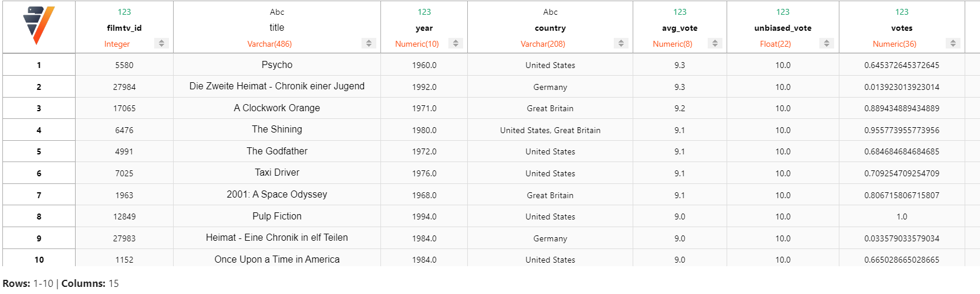Select the Pulp Fiction votes value 1.0

tap(901, 217)
